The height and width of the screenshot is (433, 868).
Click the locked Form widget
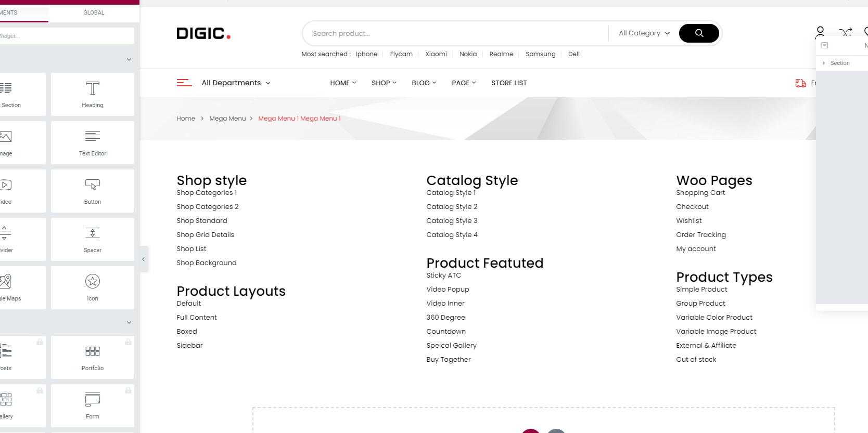pyautogui.click(x=93, y=405)
